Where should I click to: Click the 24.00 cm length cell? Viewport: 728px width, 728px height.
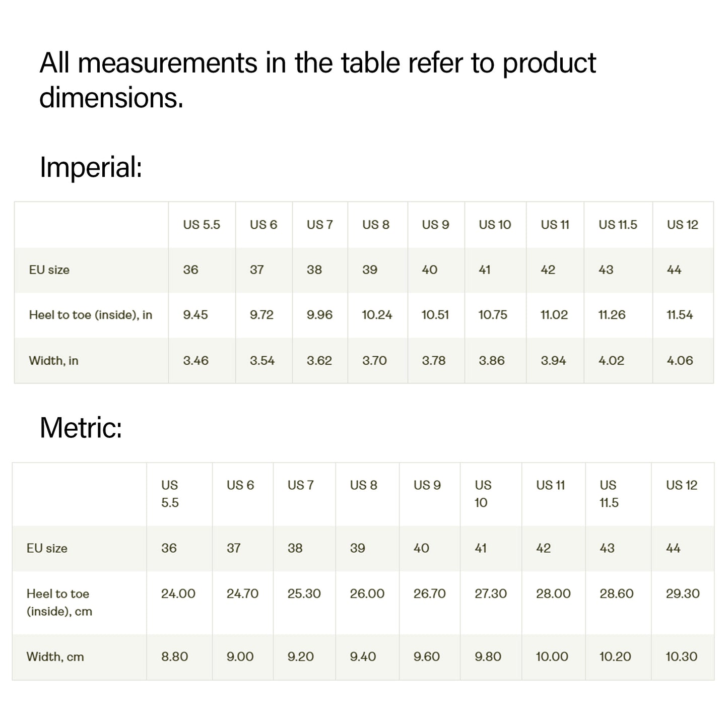pos(178,593)
